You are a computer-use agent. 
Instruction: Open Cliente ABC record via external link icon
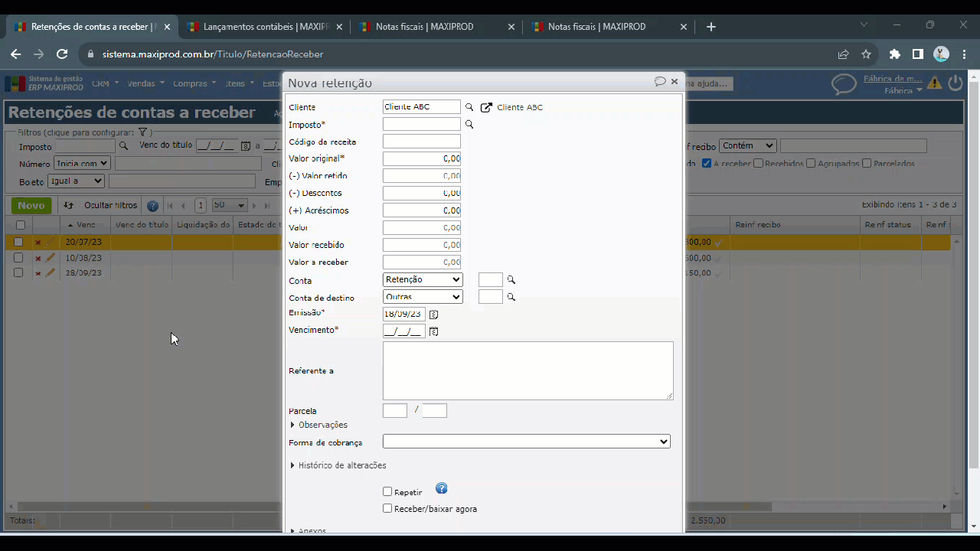[486, 107]
